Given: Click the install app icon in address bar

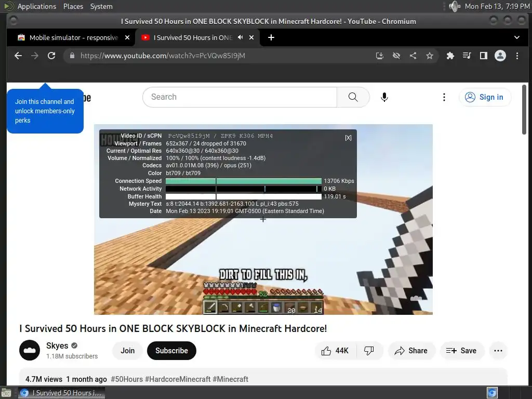Looking at the screenshot, I should pyautogui.click(x=380, y=56).
